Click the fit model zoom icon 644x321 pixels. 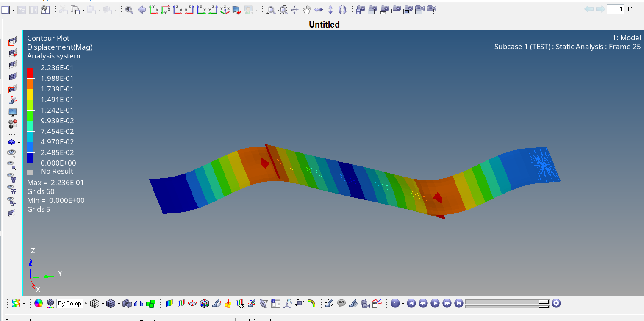(x=130, y=10)
